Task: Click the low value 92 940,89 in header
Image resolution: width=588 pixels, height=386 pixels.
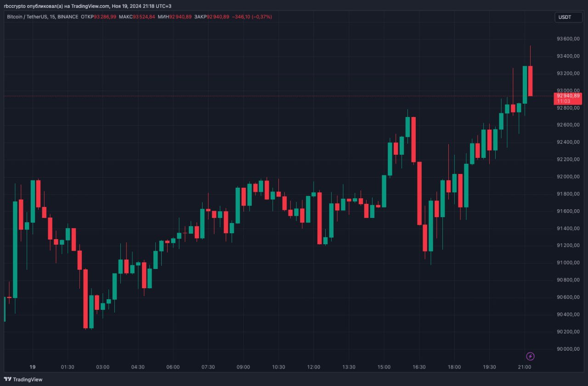Action: tap(181, 17)
